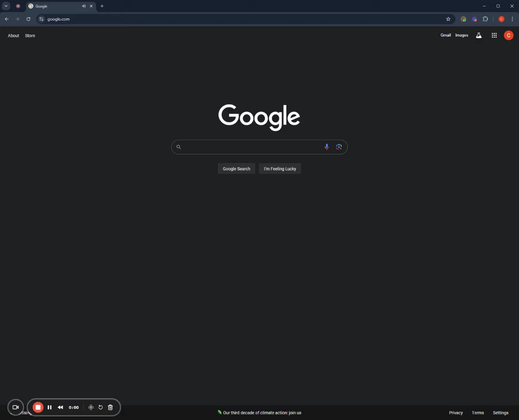
Task: Click the Google logo
Action: [x=259, y=118]
